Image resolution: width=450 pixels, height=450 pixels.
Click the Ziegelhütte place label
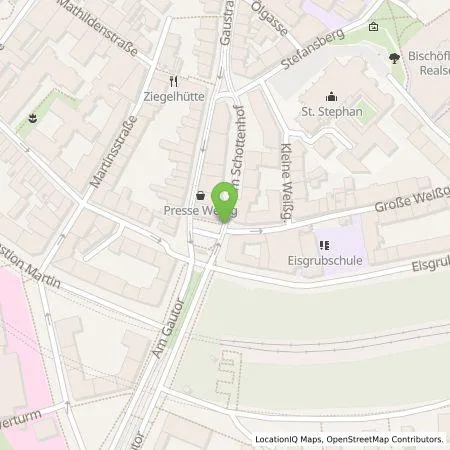pos(174,97)
